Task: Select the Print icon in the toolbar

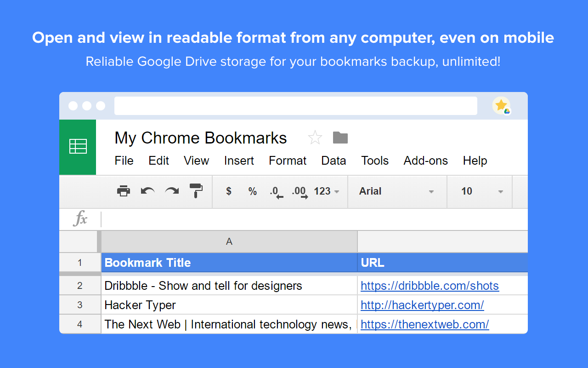Action: click(x=123, y=191)
